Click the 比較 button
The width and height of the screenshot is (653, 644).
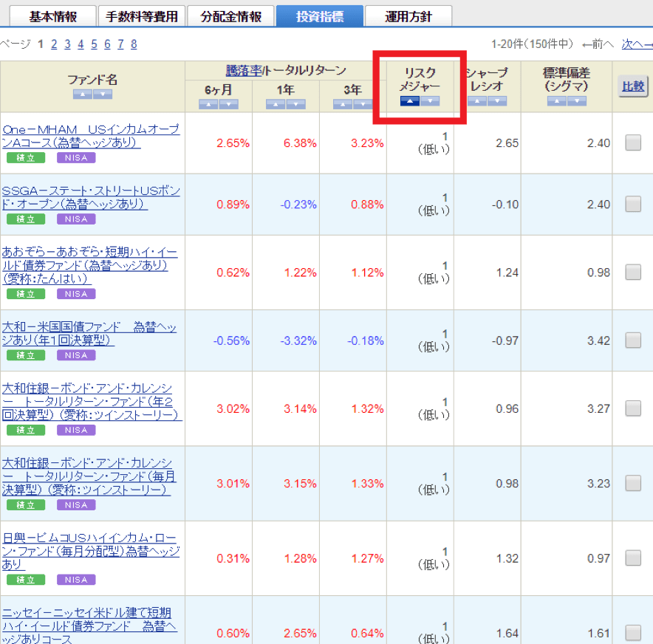pyautogui.click(x=632, y=86)
